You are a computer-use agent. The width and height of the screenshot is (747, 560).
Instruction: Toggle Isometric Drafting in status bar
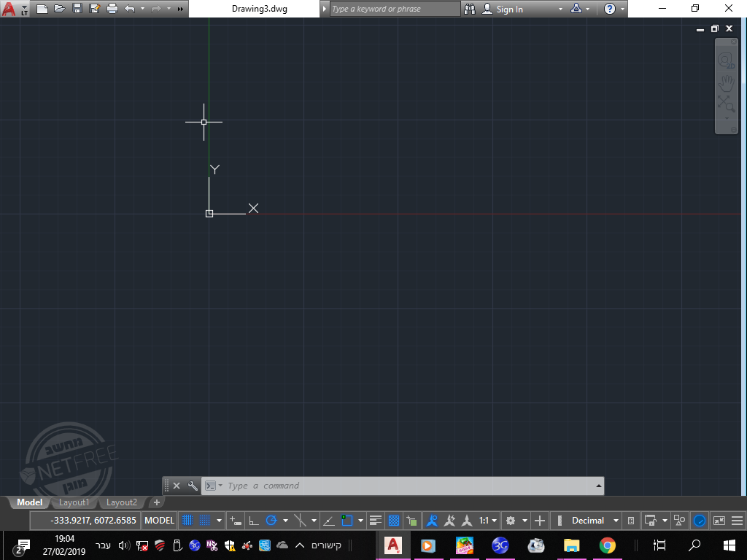[x=300, y=521]
